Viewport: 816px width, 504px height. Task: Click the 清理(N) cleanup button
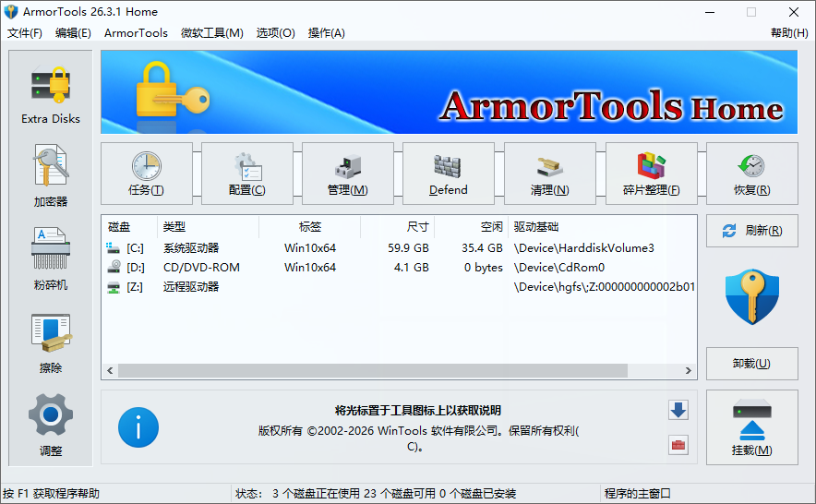click(x=549, y=174)
